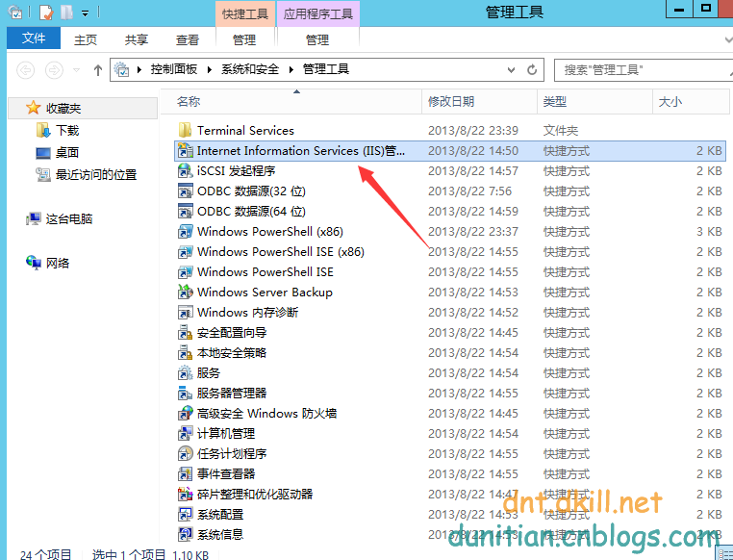The width and height of the screenshot is (733, 560).
Task: Open the 快捷工具 管理 tab
Action: pos(244,39)
